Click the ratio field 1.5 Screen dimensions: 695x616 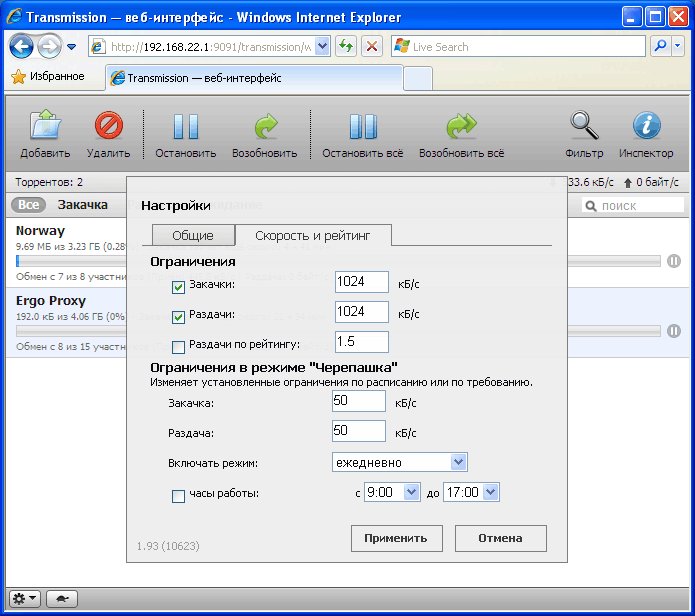click(362, 342)
